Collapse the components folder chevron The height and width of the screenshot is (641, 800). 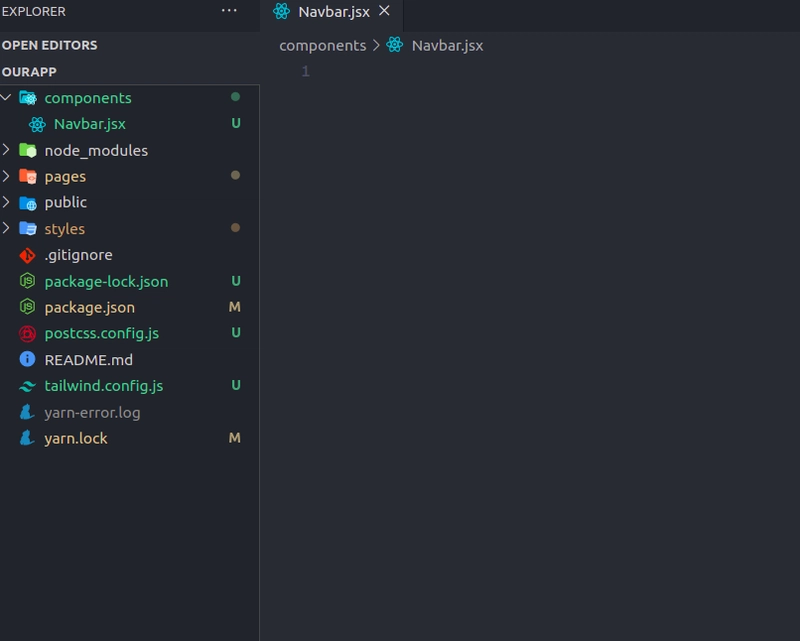[x=6, y=97]
